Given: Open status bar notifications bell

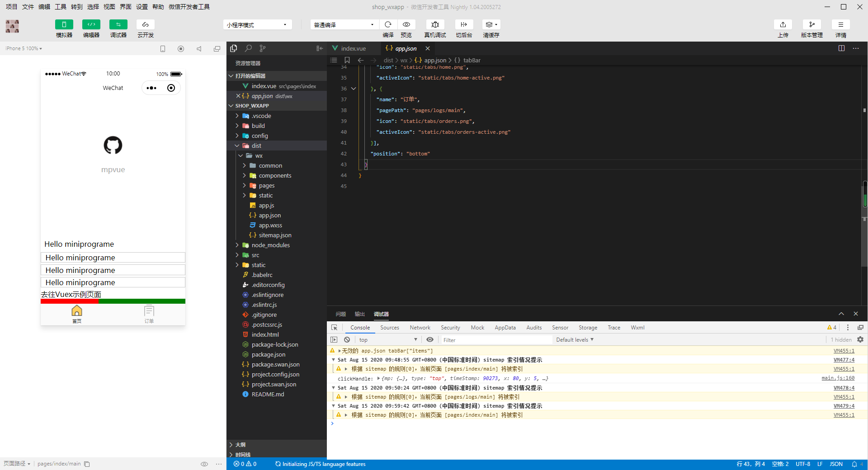Looking at the screenshot, I should click(854, 464).
